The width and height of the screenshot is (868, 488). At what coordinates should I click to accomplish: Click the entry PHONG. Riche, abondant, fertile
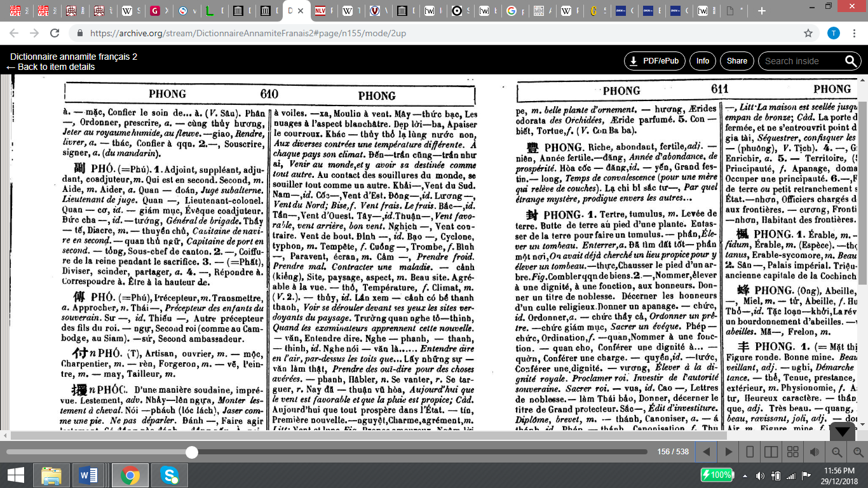[x=616, y=172]
